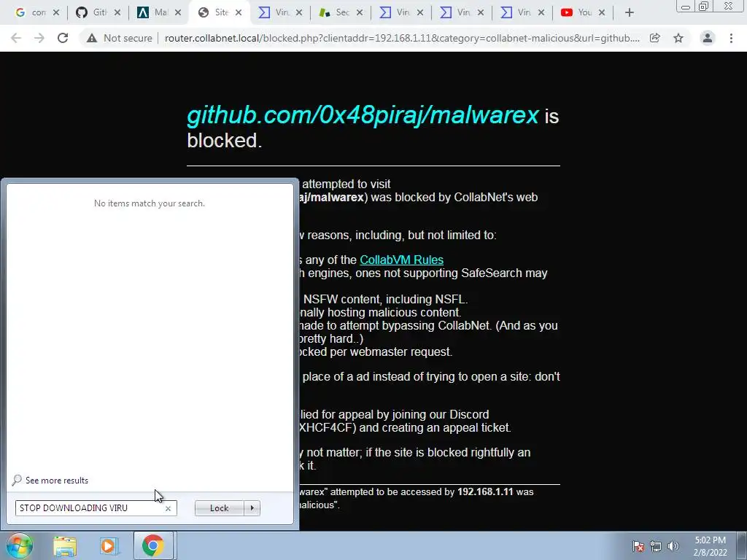Viewport: 747px width, 560px height.
Task: Open a new browser tab
Action: coord(630,13)
